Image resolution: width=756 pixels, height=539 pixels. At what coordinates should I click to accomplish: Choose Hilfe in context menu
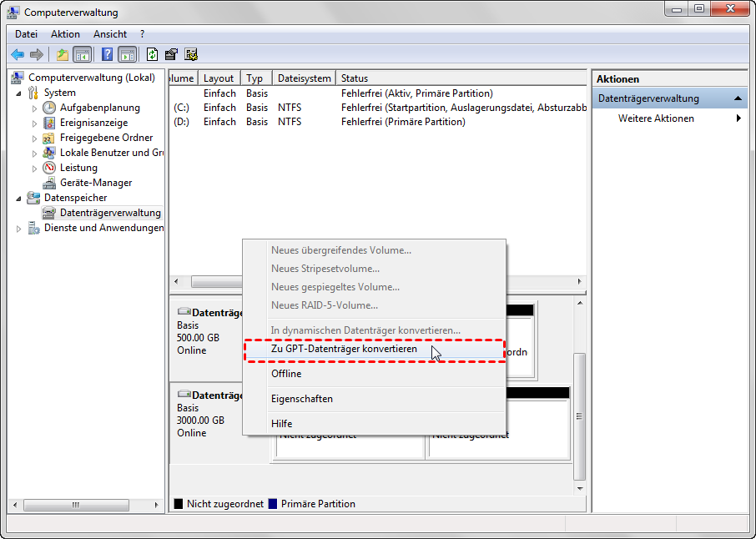[374, 424]
